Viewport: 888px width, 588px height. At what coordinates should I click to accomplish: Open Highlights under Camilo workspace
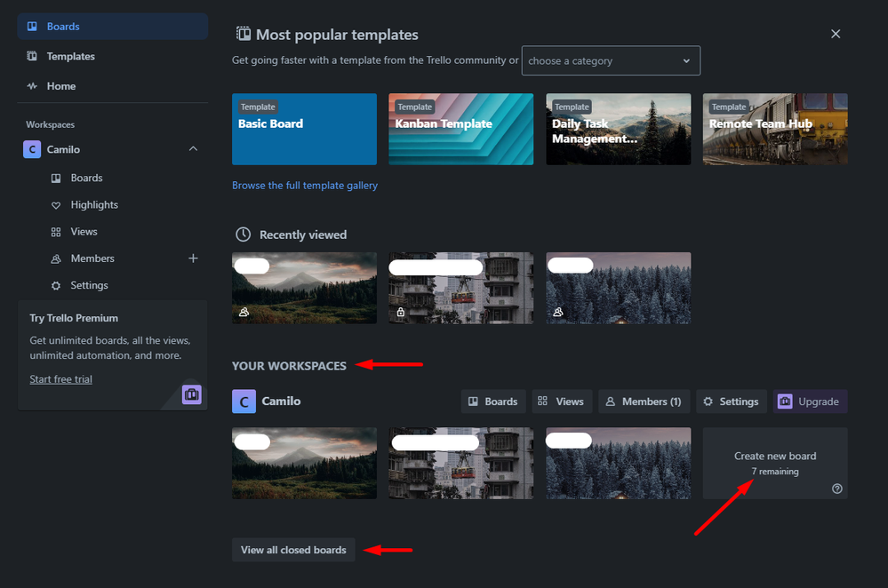pyautogui.click(x=94, y=205)
